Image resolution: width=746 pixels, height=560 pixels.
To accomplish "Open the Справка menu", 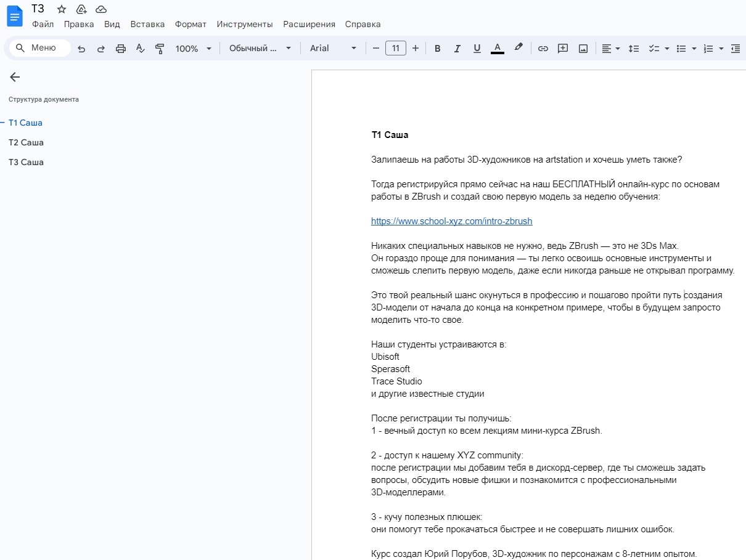I will pyautogui.click(x=363, y=24).
